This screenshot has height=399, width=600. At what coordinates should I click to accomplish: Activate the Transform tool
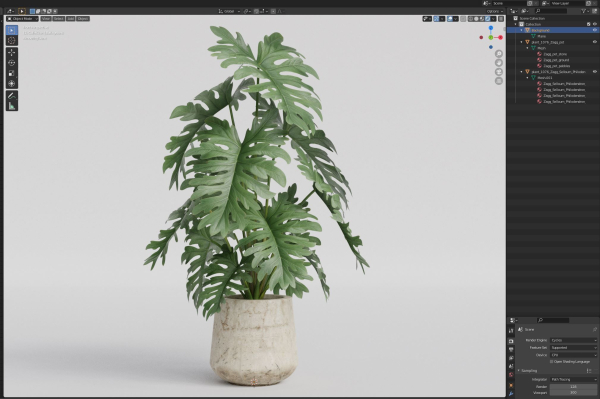[x=12, y=83]
